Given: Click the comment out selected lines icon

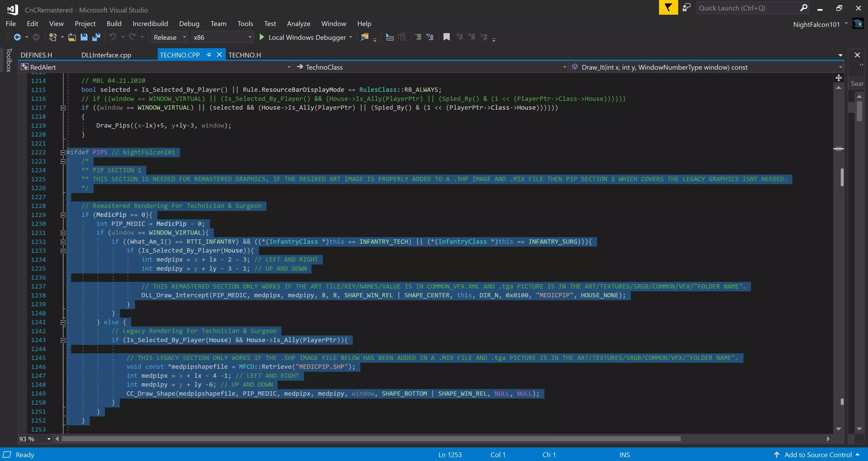Looking at the screenshot, I should point(418,37).
